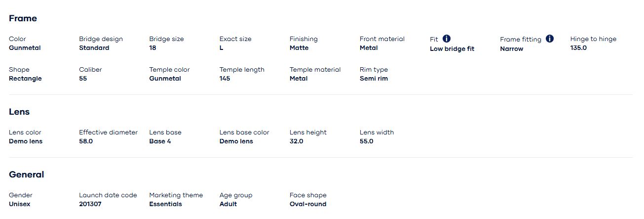
Task: Click the Lens height value 32.0
Action: 296,141
